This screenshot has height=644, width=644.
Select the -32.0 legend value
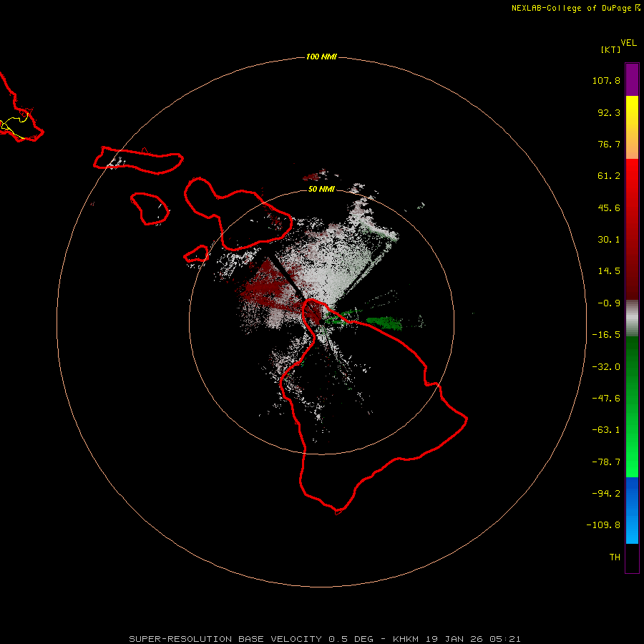(606, 367)
